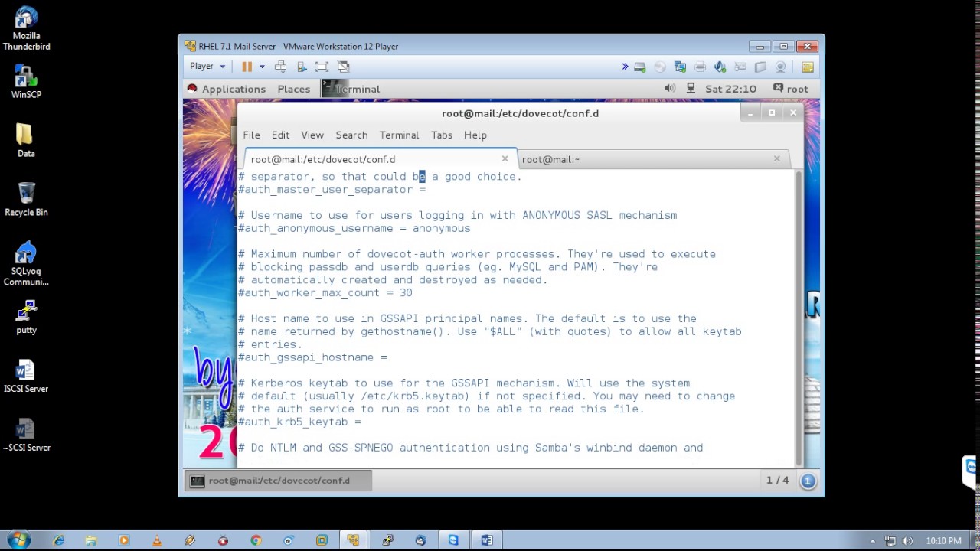Screen dimensions: 980x551
Task: Click TeamViewer side panel tab
Action: pyautogui.click(x=971, y=471)
